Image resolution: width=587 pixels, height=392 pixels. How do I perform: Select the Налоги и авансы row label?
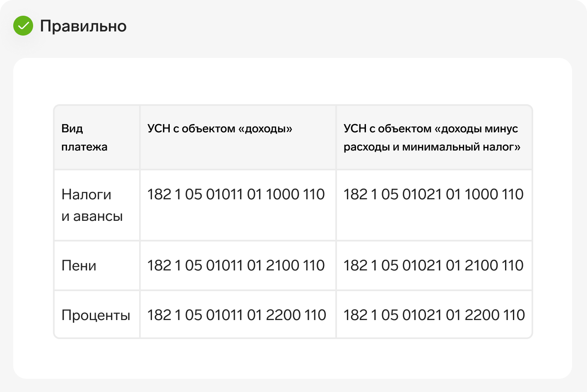click(92, 205)
